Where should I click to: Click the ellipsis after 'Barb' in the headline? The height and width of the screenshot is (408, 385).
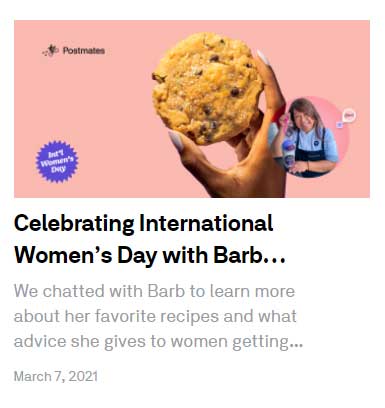275,261
